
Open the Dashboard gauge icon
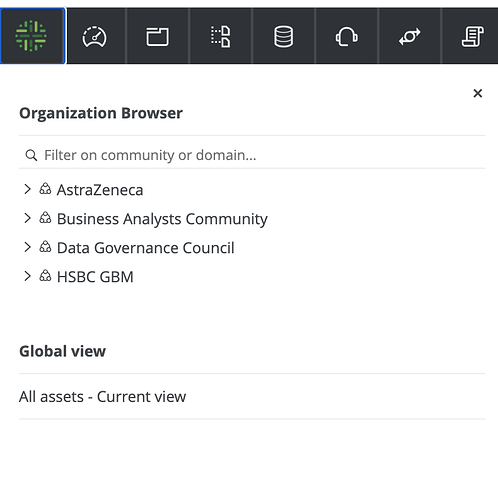pos(94,37)
